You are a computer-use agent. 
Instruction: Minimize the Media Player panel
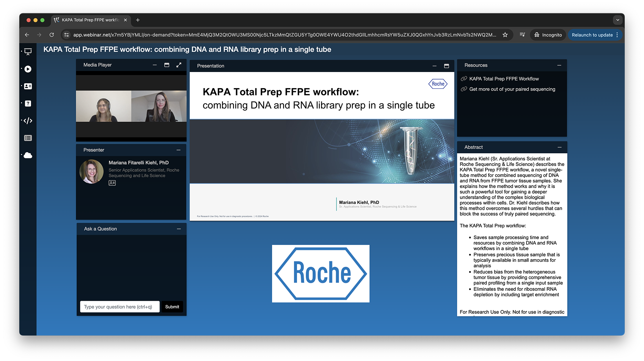pyautogui.click(x=155, y=65)
